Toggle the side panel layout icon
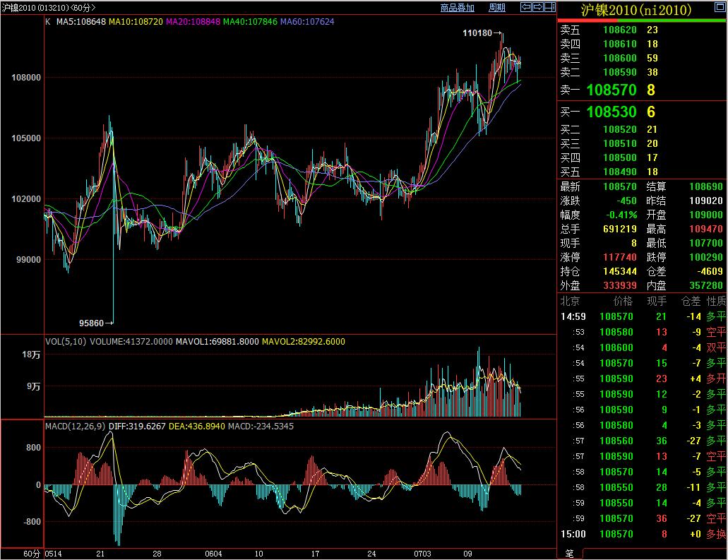Viewport: 728px width, 560px height. click(550, 7)
